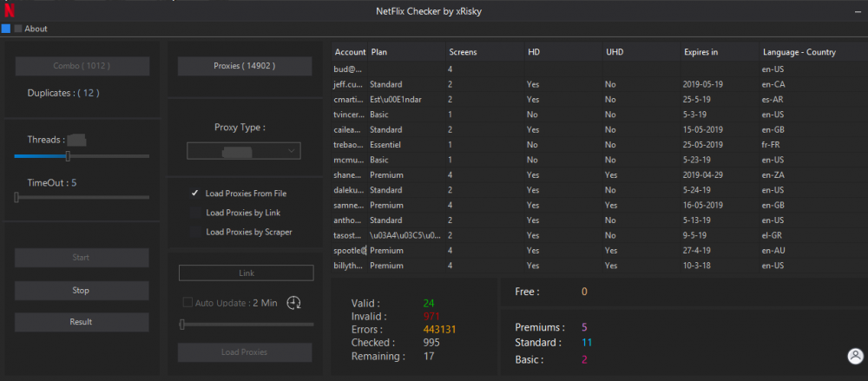The width and height of the screenshot is (868, 381).
Task: Open the About menu
Action: pyautogui.click(x=36, y=29)
